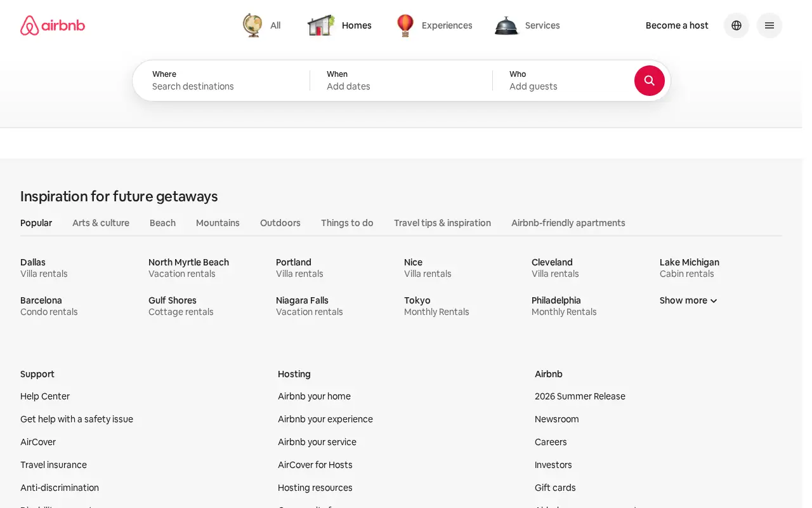Image resolution: width=812 pixels, height=508 pixels.
Task: Open the hamburger main menu
Action: (769, 25)
